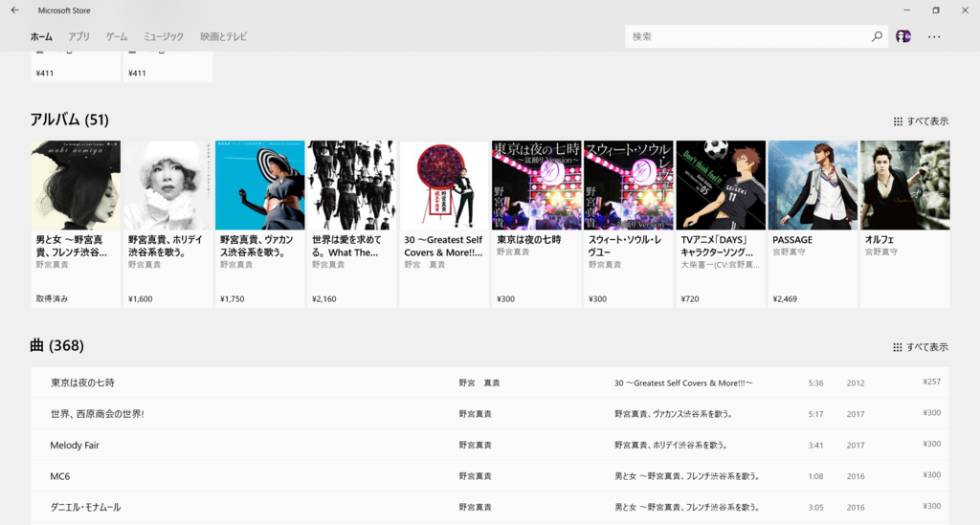Switch to the ホーム tab

point(41,37)
